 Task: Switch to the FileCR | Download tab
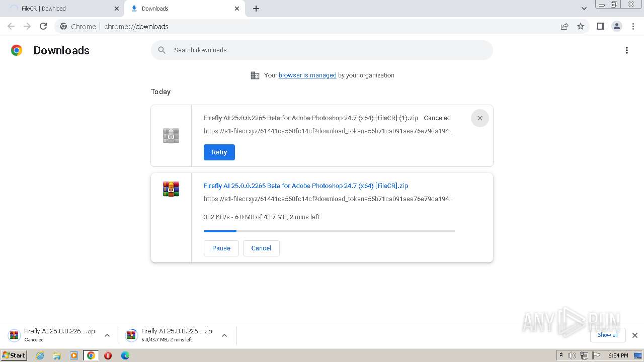click(60, 9)
